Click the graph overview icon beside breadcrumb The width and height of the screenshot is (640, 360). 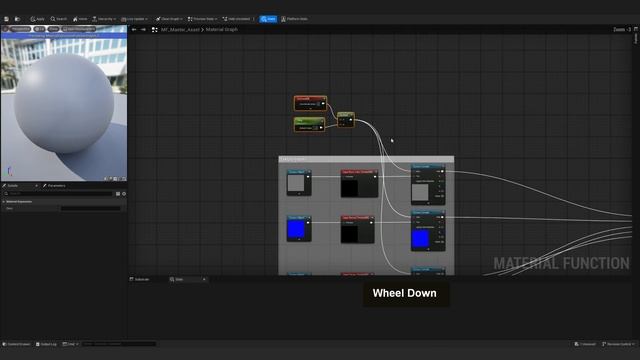point(155,29)
